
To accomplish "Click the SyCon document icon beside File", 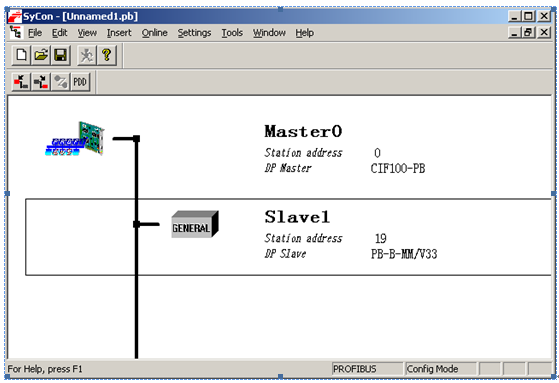I will tap(15, 32).
